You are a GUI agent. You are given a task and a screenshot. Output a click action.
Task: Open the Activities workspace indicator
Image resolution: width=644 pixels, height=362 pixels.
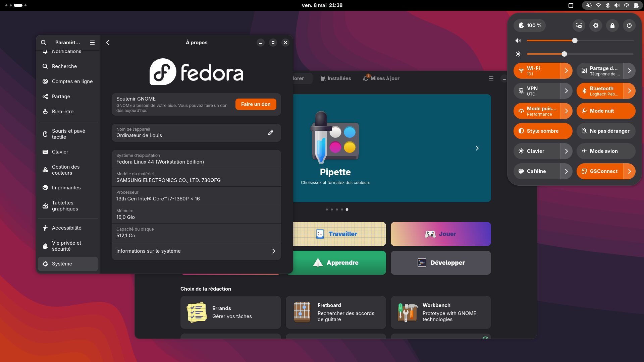tap(16, 5)
